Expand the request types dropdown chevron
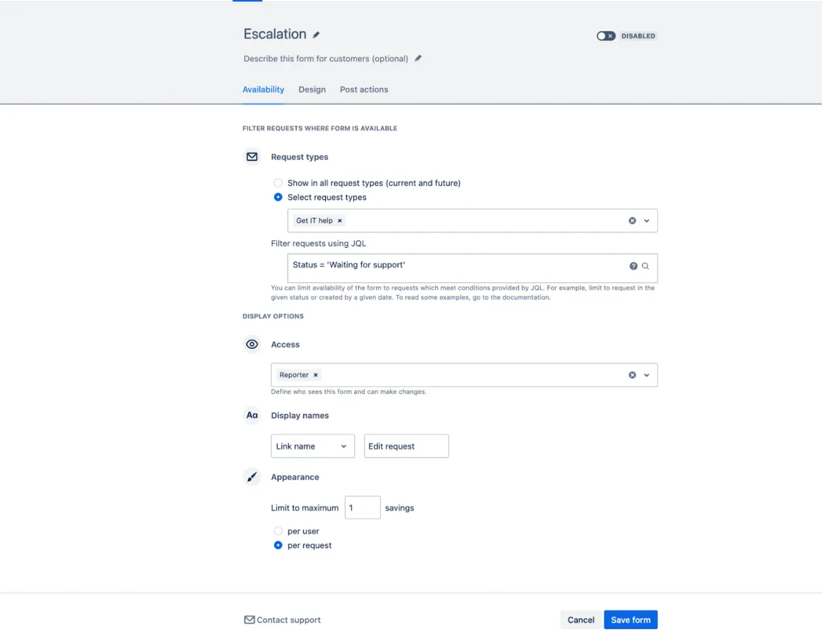Screen dimensions: 822x644 point(647,221)
